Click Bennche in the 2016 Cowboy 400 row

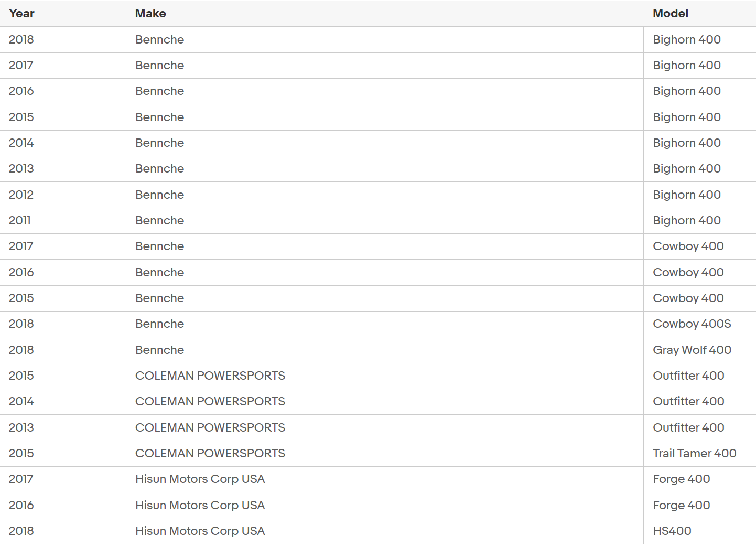pos(160,272)
